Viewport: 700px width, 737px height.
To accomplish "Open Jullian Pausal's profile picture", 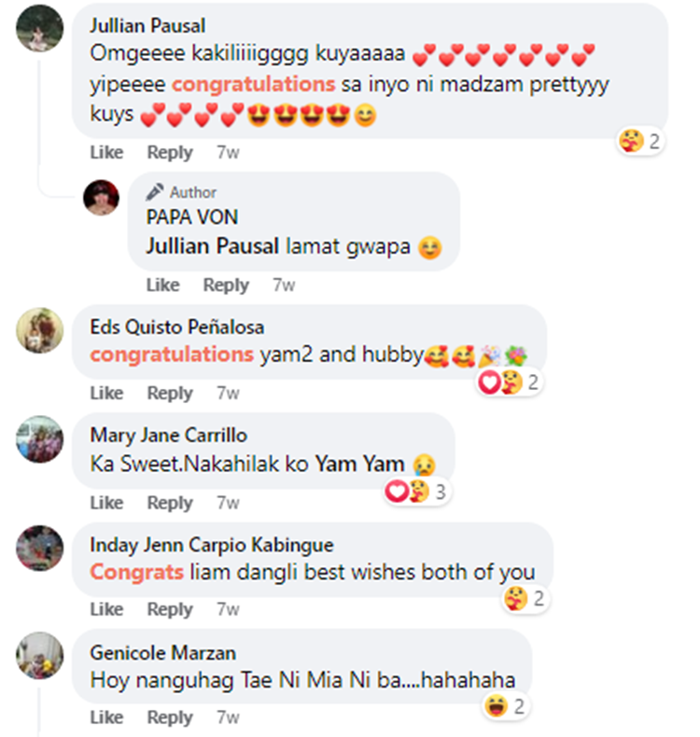I will (x=40, y=28).
